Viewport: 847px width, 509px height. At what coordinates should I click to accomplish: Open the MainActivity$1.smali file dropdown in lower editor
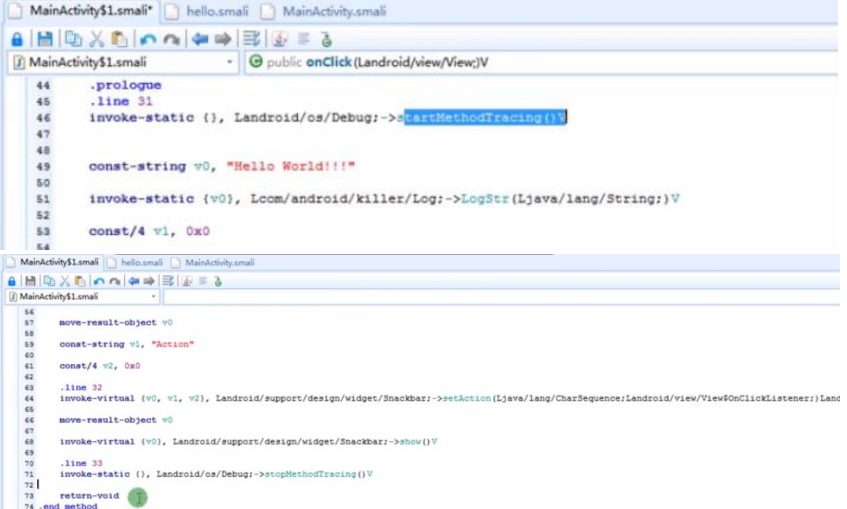[83, 297]
